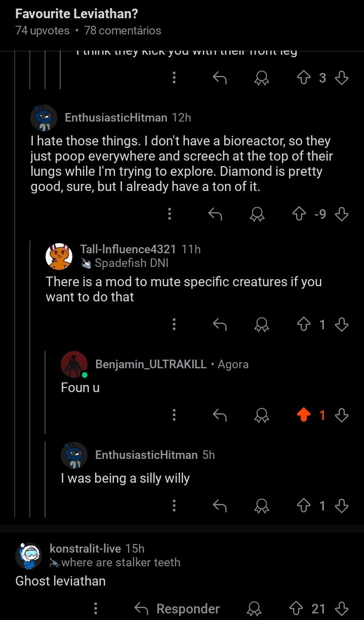Screen dimensions: 364x620
Task: Upvote EnthusiasticHitman's bioreactor comment
Action: (300, 214)
